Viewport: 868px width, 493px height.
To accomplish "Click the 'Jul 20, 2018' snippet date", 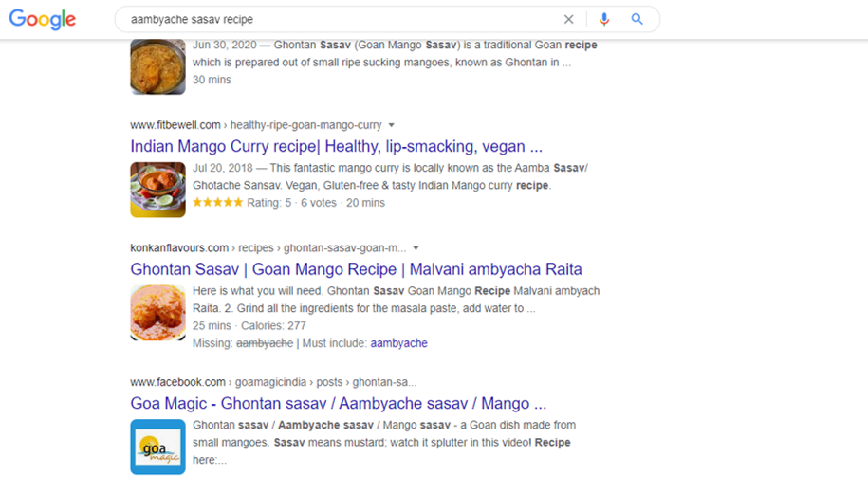I will (223, 168).
